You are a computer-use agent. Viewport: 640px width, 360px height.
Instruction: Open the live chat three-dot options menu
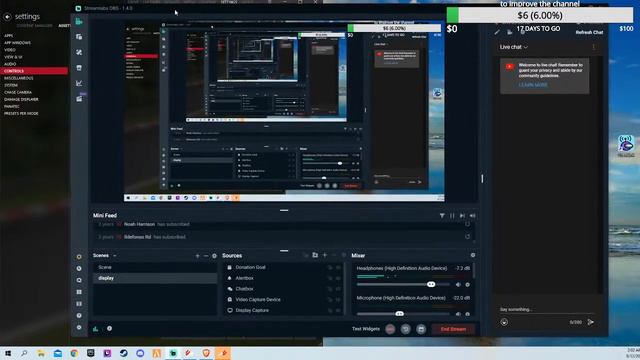point(593,47)
